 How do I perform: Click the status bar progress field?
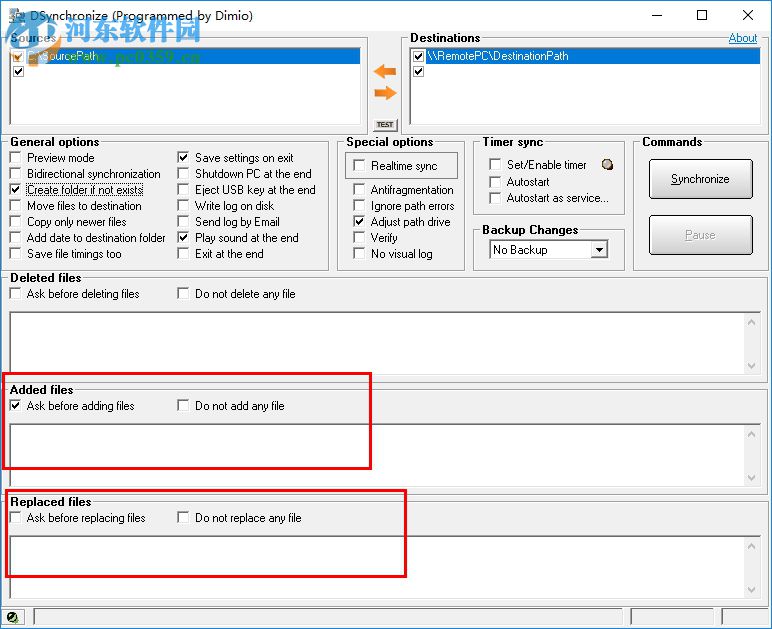329,617
